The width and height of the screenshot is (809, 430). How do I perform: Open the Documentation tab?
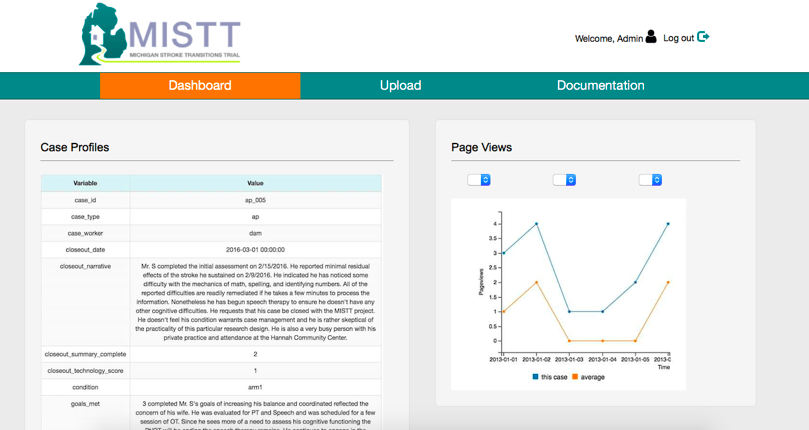600,86
